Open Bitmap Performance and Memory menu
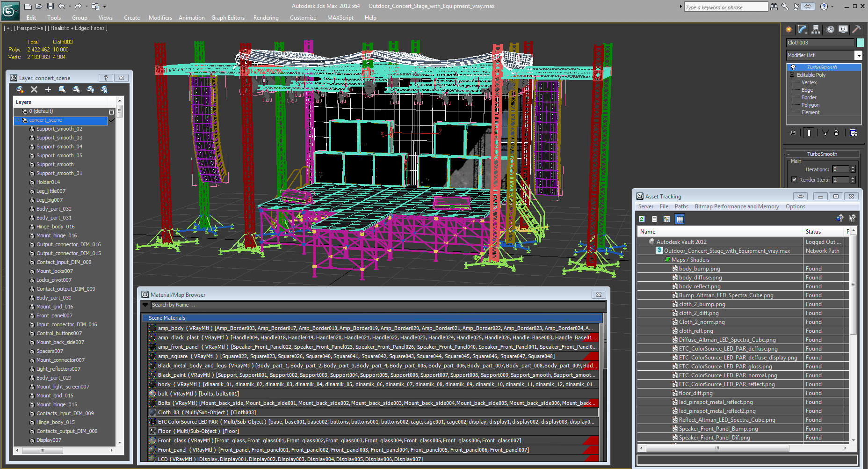Screen dimensions: 868x469 tap(737, 206)
